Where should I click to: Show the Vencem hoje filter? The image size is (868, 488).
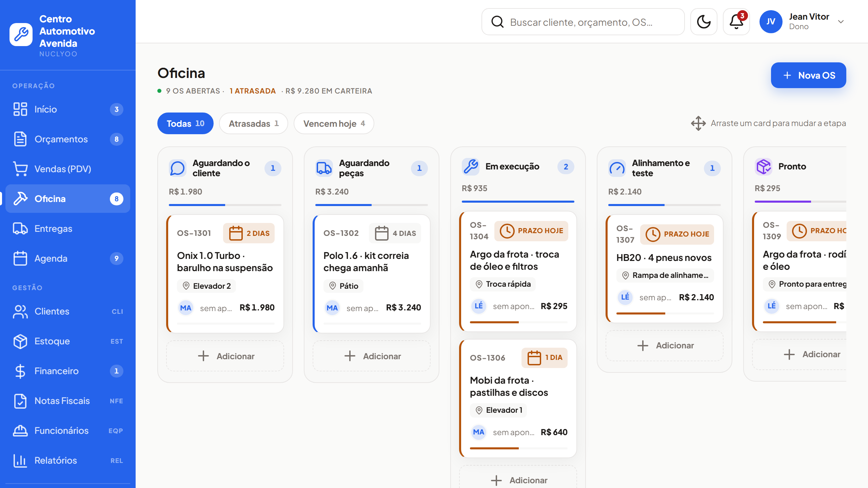tap(334, 123)
